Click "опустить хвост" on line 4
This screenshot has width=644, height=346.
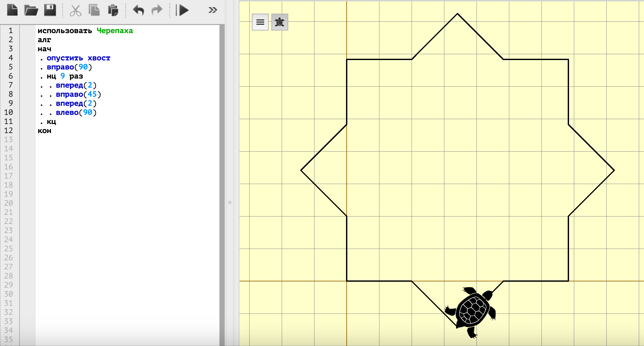tap(79, 58)
